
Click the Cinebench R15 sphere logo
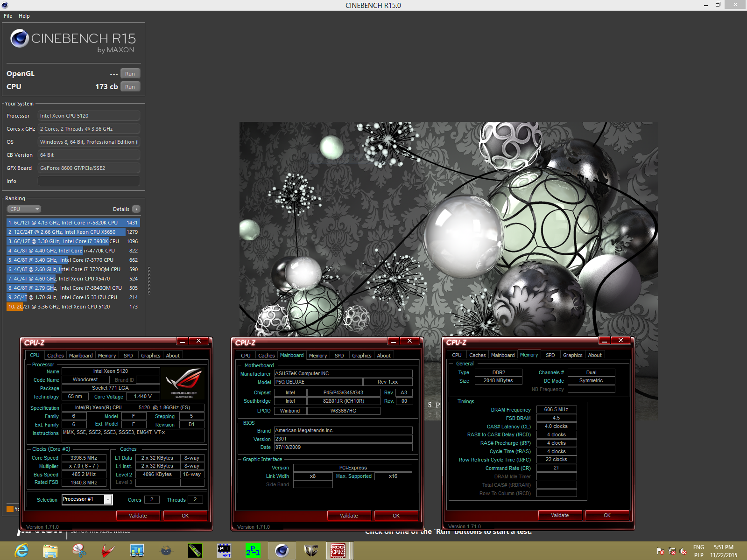20,38
